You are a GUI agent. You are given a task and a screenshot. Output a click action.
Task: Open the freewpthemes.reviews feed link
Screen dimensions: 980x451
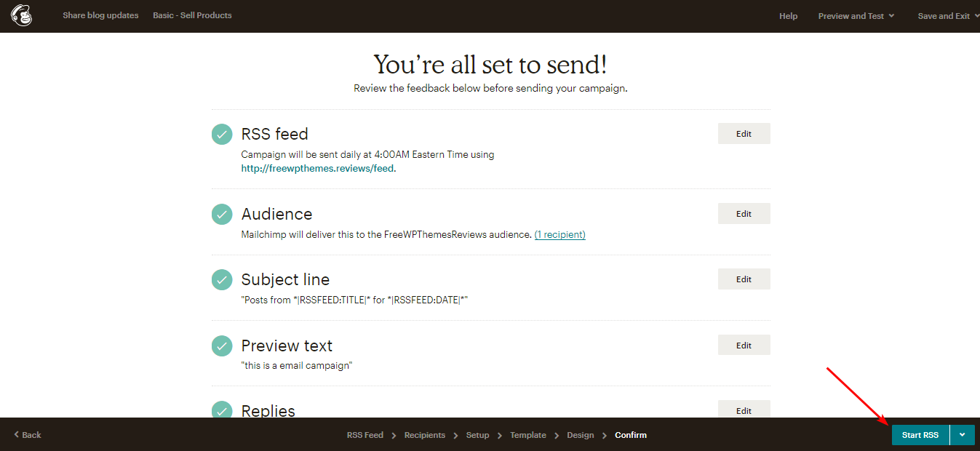click(x=317, y=168)
